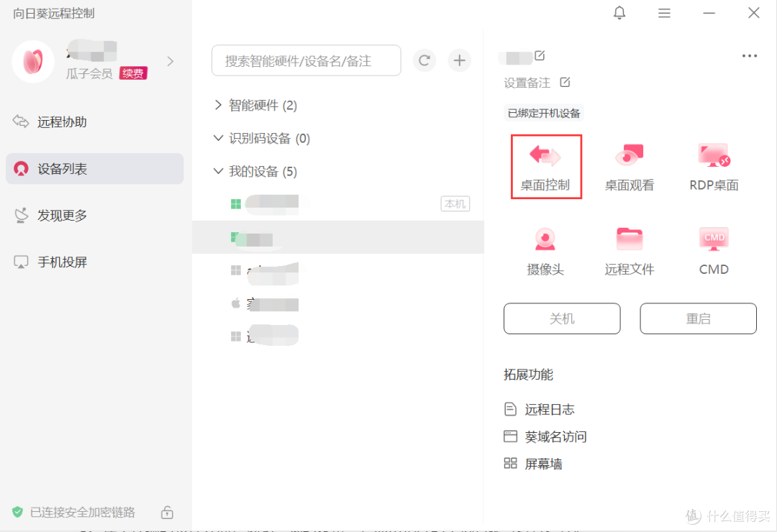
Task: Open remote CMD console
Action: [x=714, y=251]
